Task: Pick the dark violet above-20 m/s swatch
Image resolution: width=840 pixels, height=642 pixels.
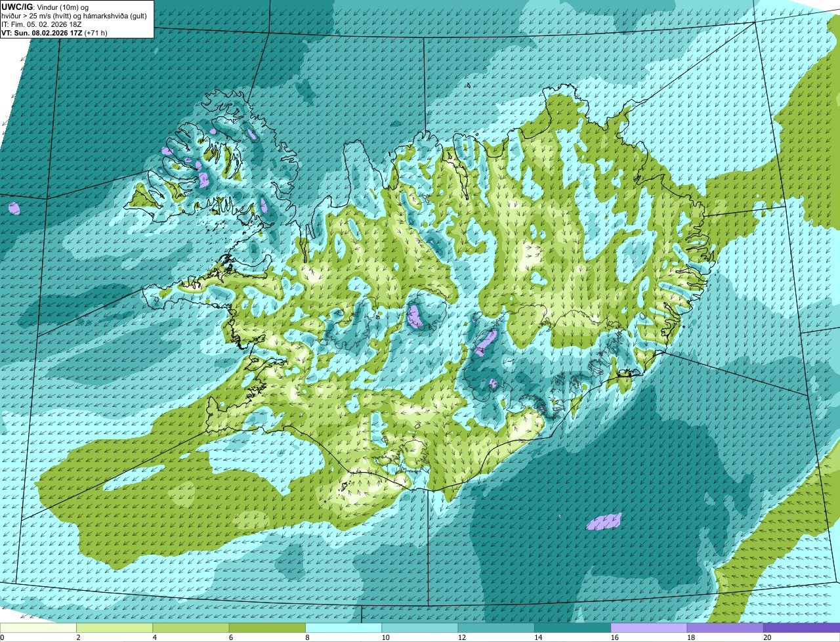Action: (801, 628)
